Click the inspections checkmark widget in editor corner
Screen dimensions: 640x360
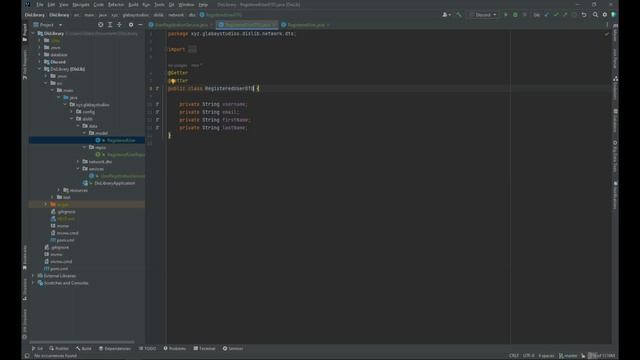607,34
